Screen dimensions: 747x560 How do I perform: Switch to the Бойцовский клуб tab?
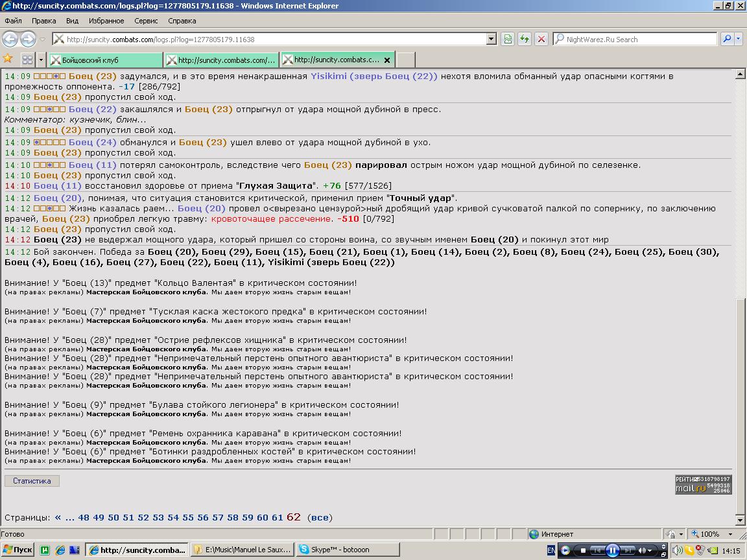(105, 60)
